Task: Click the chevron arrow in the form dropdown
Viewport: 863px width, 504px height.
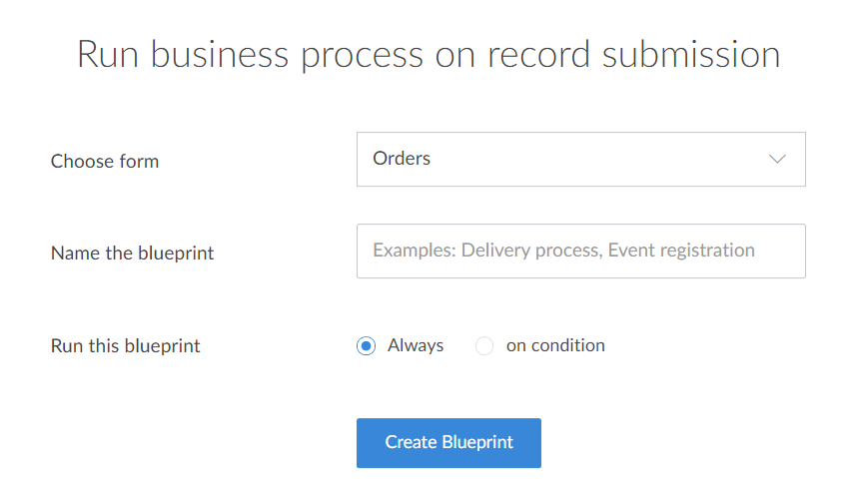Action: click(777, 160)
